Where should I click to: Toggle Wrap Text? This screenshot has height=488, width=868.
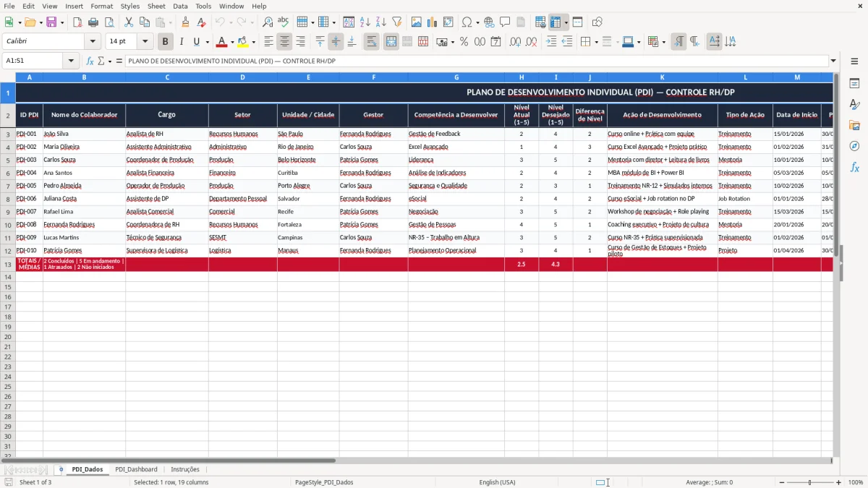click(x=372, y=42)
